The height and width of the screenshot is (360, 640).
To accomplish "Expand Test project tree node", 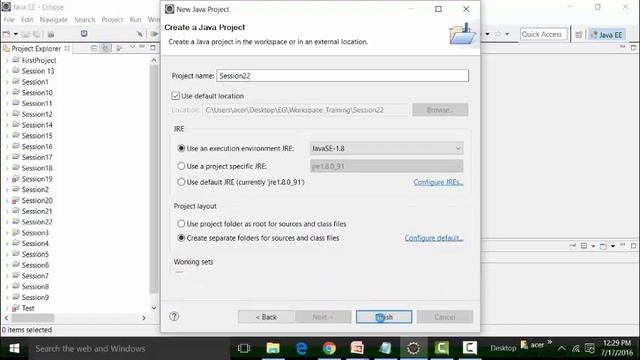I will pos(7,309).
